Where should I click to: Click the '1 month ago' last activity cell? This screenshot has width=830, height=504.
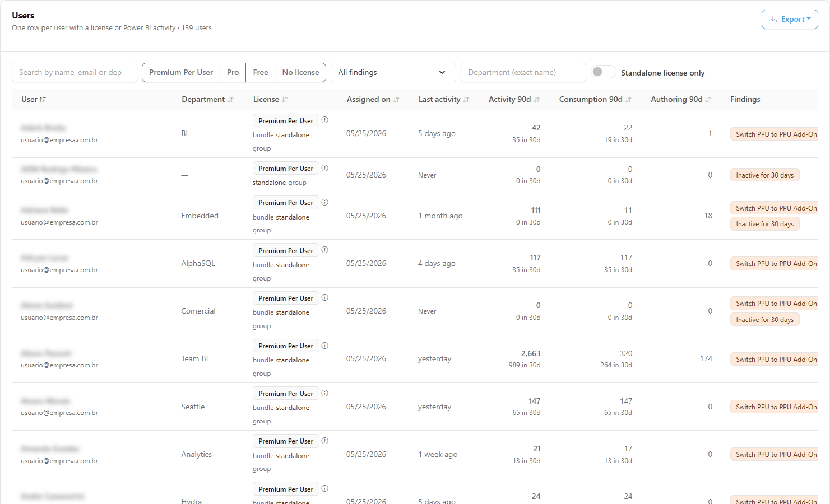click(x=440, y=216)
